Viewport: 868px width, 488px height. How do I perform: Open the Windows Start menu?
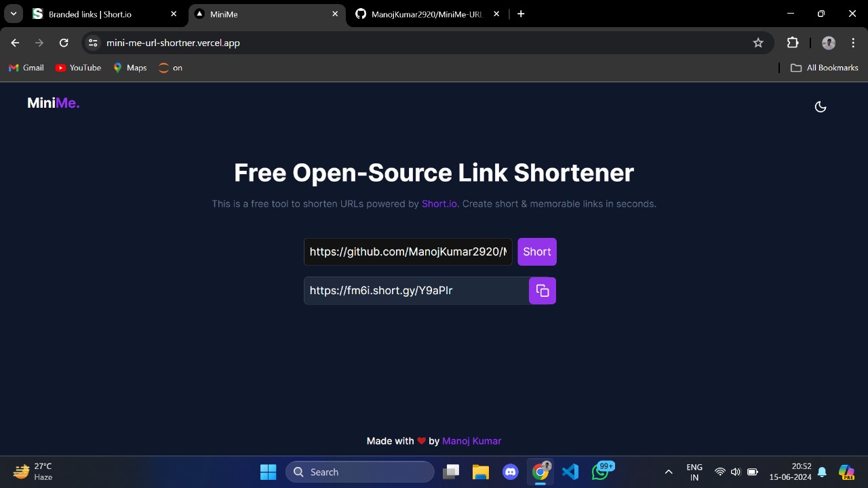coord(269,472)
